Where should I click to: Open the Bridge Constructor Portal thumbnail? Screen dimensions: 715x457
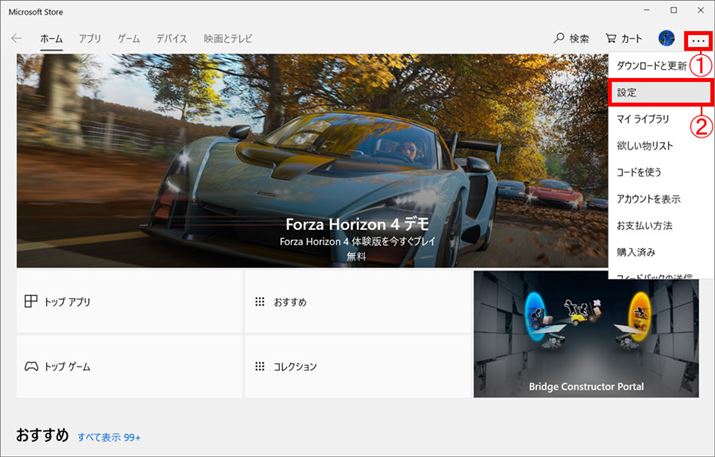click(x=586, y=334)
